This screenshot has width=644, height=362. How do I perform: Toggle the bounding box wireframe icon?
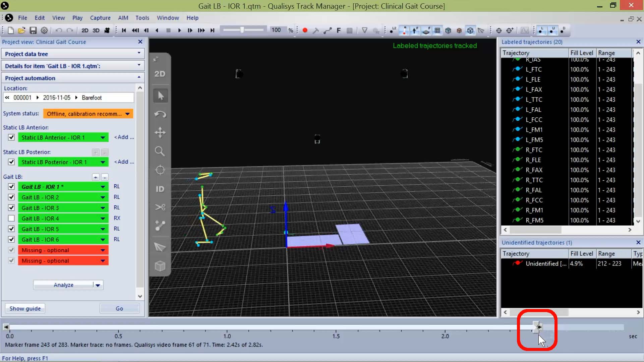470,31
